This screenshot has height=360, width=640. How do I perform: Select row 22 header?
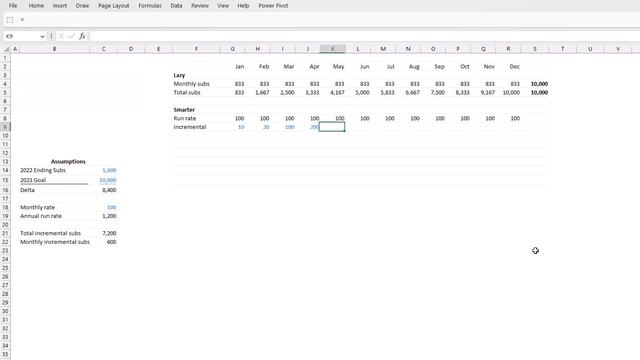click(x=5, y=242)
